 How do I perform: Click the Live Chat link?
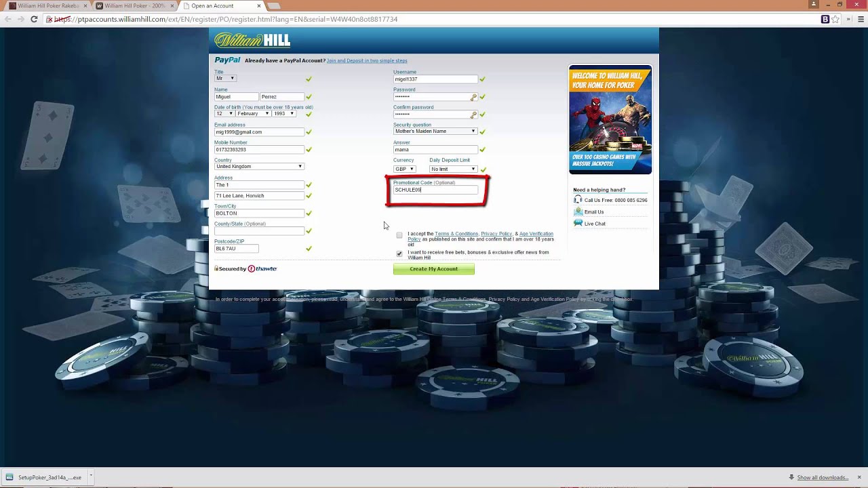click(595, 224)
